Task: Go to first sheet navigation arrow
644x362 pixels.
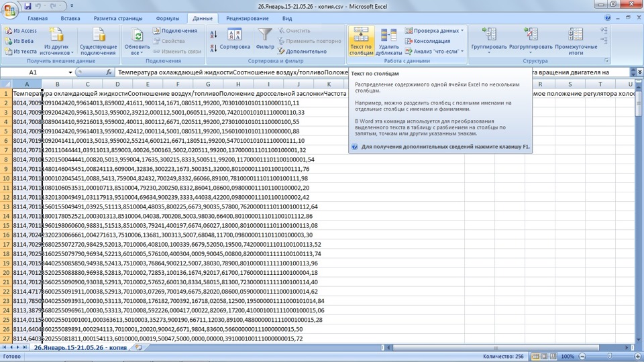Action: tap(4, 348)
